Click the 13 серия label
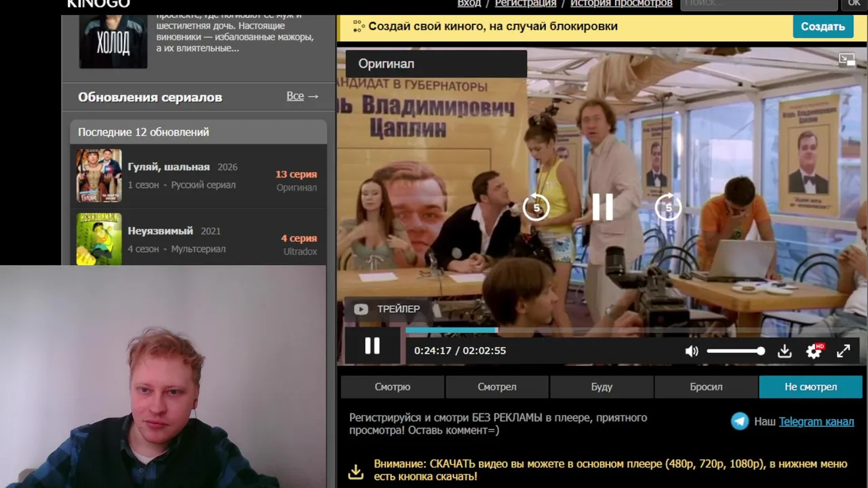The height and width of the screenshot is (488, 868). coord(296,174)
